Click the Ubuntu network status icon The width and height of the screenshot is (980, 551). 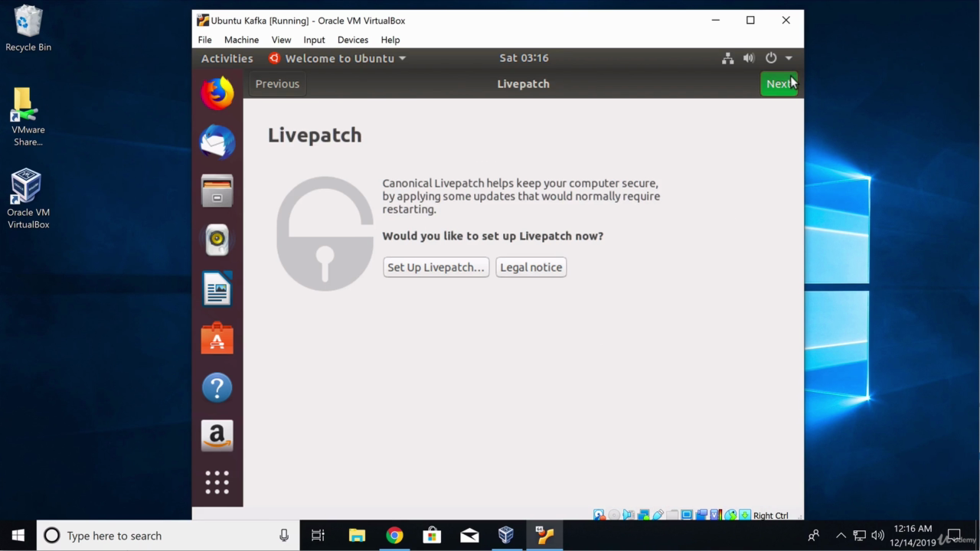727,58
